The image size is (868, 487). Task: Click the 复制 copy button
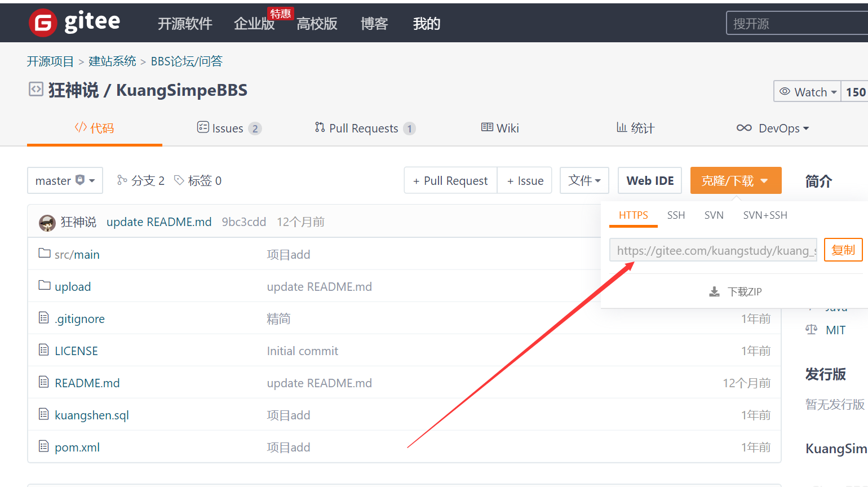click(843, 250)
